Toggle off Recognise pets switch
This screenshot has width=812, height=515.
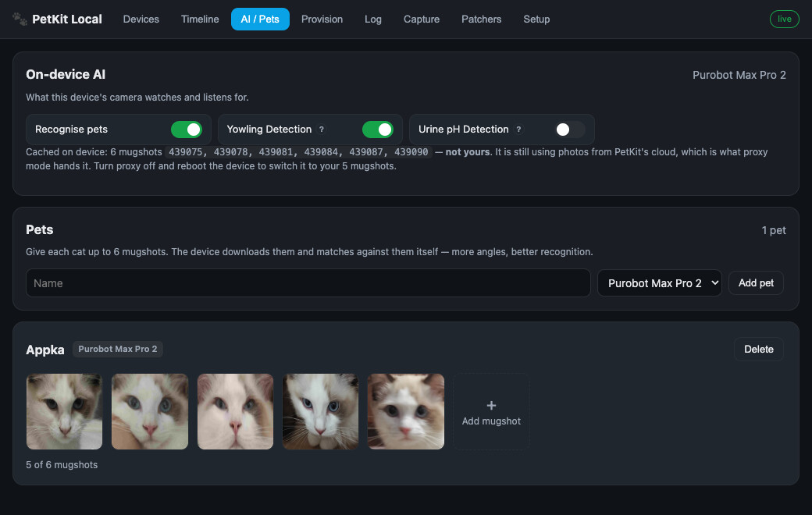pos(187,130)
